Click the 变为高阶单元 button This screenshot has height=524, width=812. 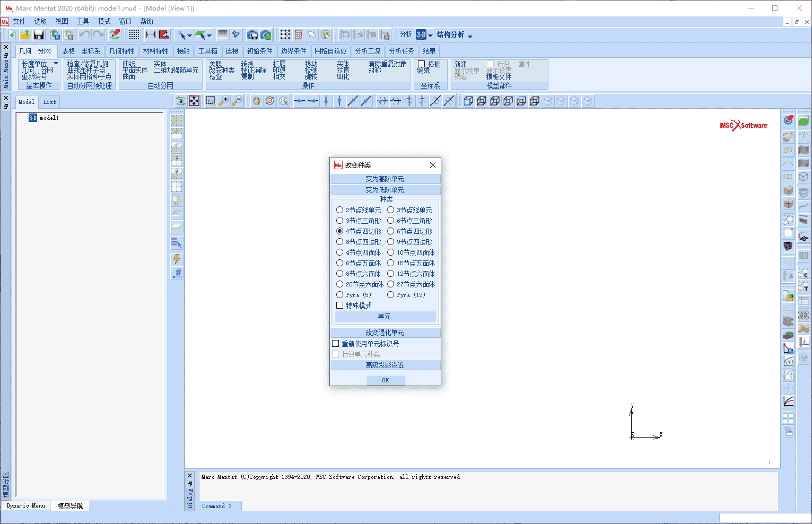(385, 179)
